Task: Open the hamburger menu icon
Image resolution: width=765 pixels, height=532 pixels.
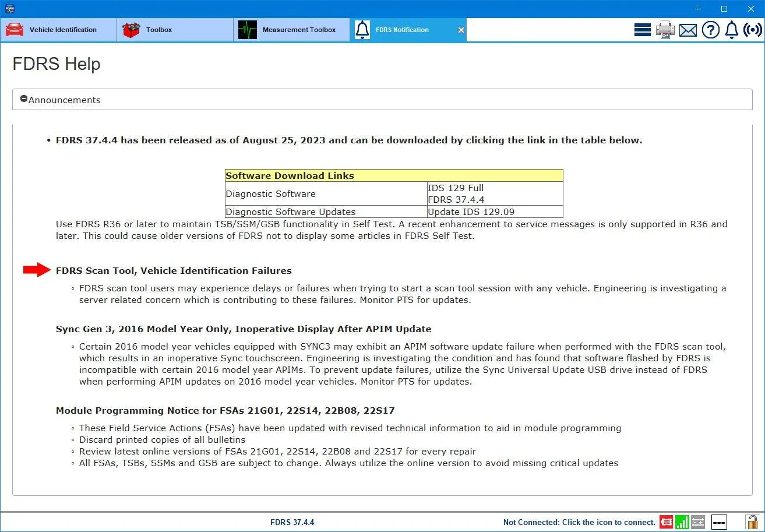Action: pos(642,30)
